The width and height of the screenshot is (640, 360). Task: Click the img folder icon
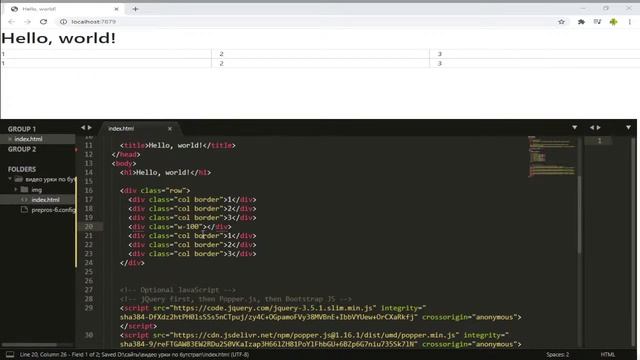pyautogui.click(x=24, y=189)
